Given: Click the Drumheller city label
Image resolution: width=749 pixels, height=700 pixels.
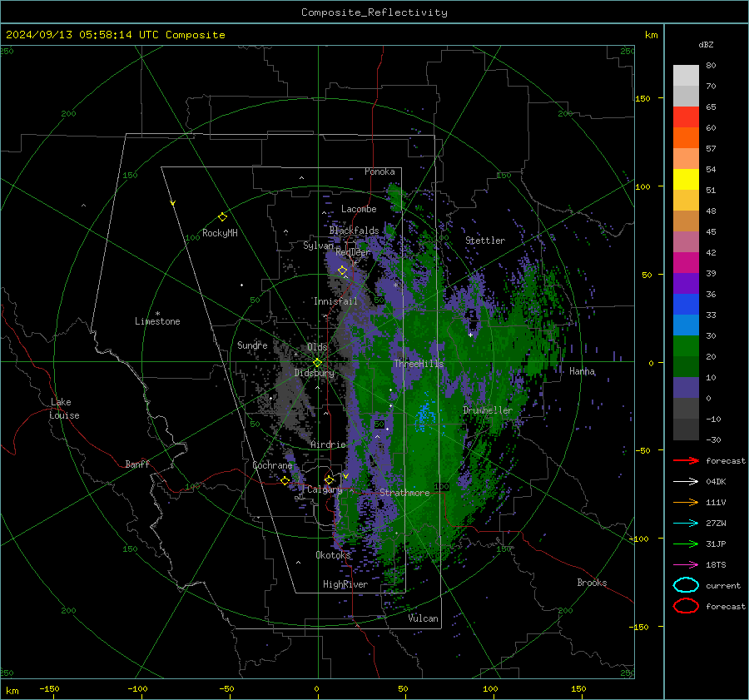Looking at the screenshot, I should click(x=488, y=410).
